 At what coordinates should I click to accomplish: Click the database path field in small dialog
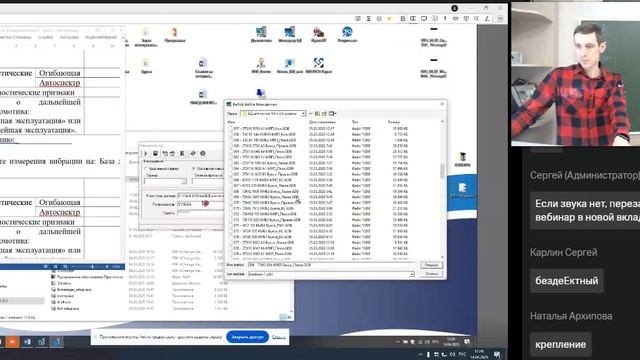pos(200,196)
